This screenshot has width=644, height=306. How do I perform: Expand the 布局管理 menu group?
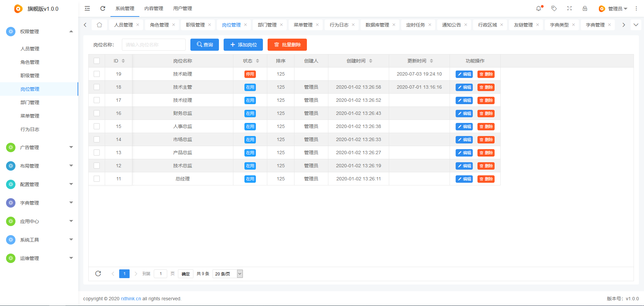(71, 166)
